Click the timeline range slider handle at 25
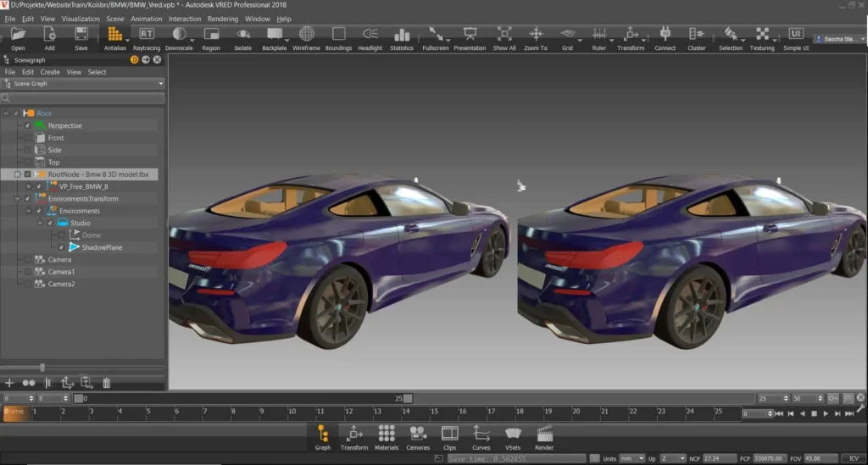The width and height of the screenshot is (868, 465). [x=408, y=398]
